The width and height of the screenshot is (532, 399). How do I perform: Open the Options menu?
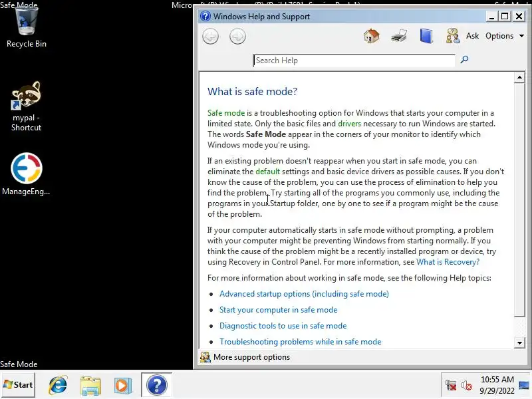(499, 36)
